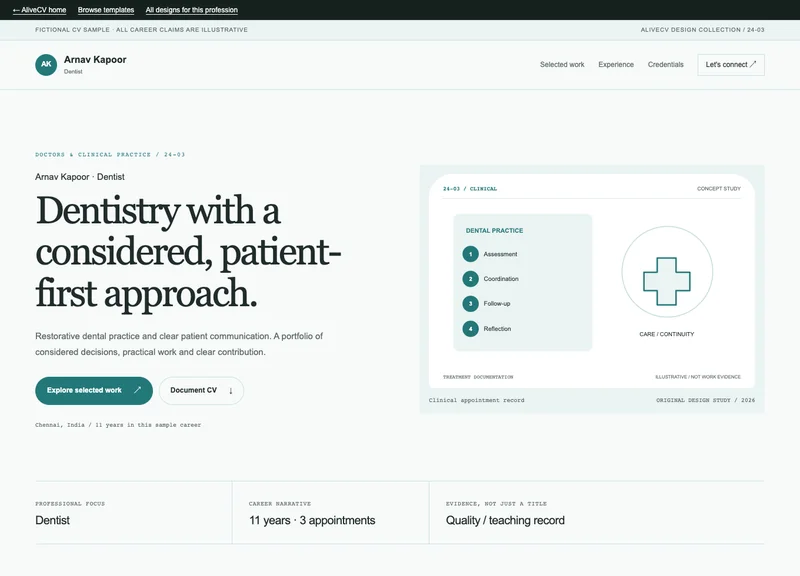The height and width of the screenshot is (576, 800).
Task: Click the Dentist subtitle under header name
Action: pos(73,72)
